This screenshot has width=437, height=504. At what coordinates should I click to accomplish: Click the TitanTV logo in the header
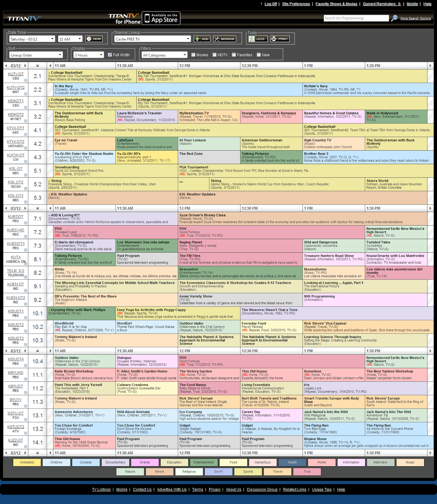(24, 18)
